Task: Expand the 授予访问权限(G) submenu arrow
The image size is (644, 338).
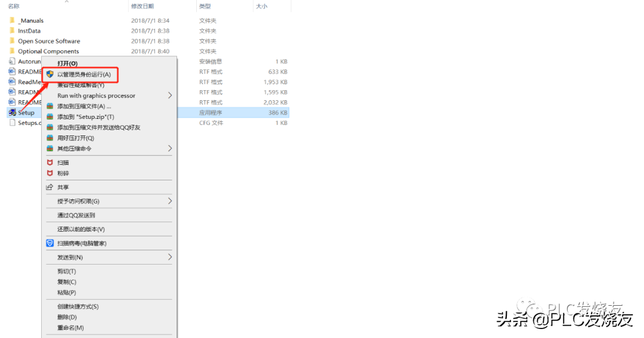Action: [169, 201]
